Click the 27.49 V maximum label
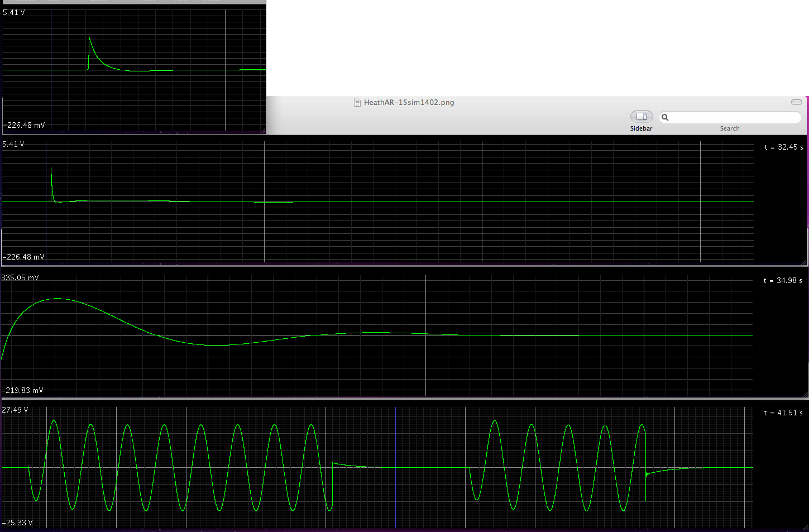The width and height of the screenshot is (809, 532). 15,410
